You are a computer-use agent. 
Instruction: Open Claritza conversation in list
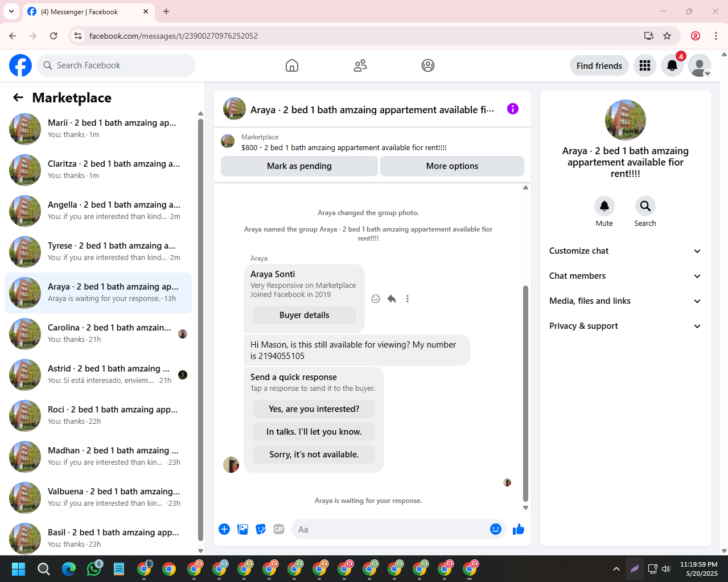tap(98, 170)
